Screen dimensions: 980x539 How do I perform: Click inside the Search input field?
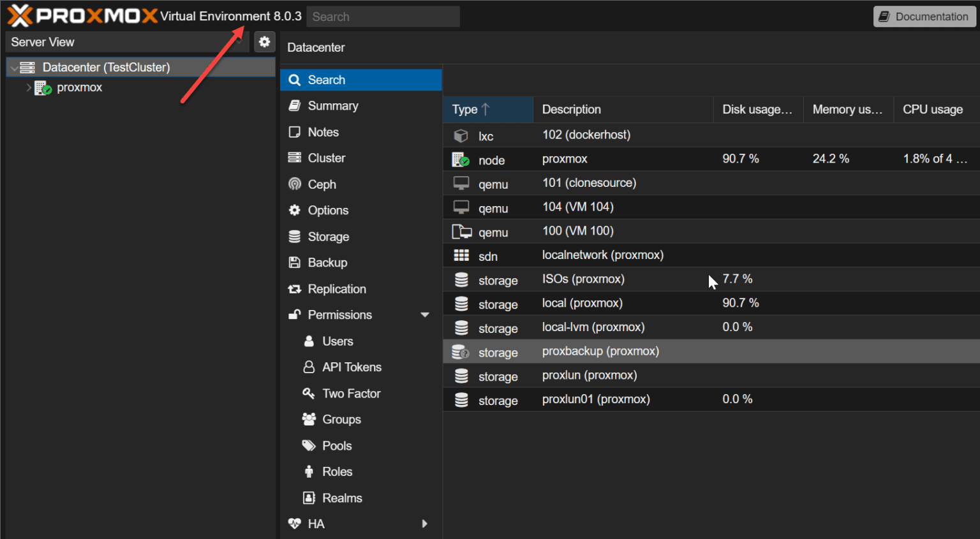pyautogui.click(x=383, y=16)
